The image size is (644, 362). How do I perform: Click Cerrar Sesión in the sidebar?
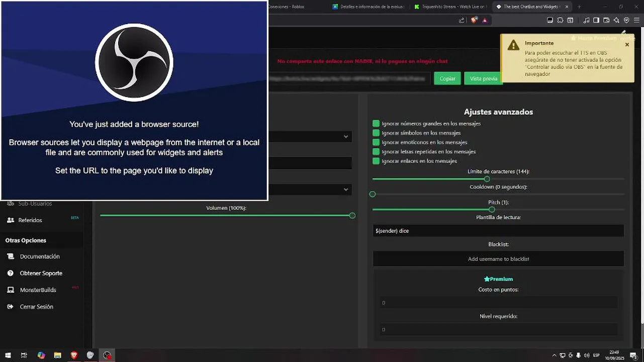(x=36, y=307)
